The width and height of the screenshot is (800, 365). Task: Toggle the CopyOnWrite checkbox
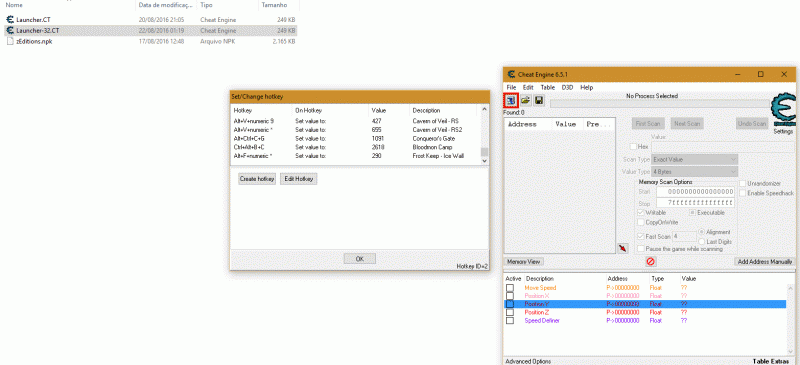[641, 223]
